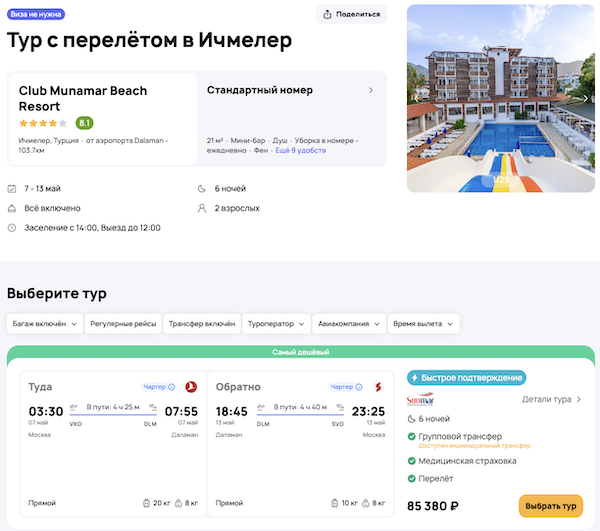The height and width of the screenshot is (531, 600).
Task: Open Стандартный номер room details chevron
Action: pos(371,90)
